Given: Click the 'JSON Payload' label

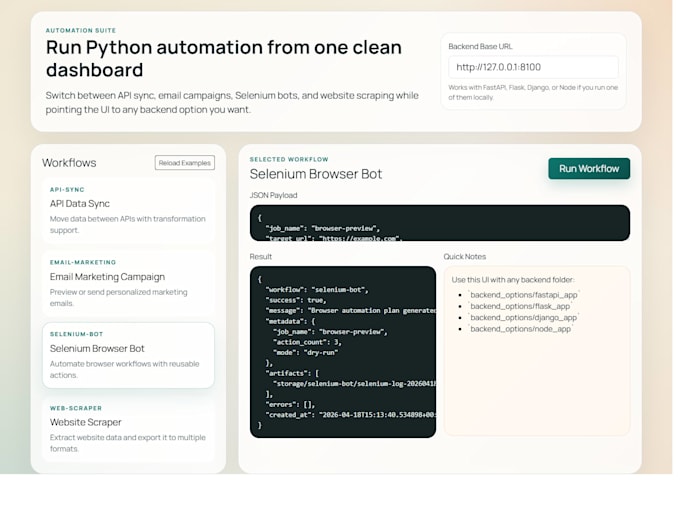Looking at the screenshot, I should coord(273,195).
